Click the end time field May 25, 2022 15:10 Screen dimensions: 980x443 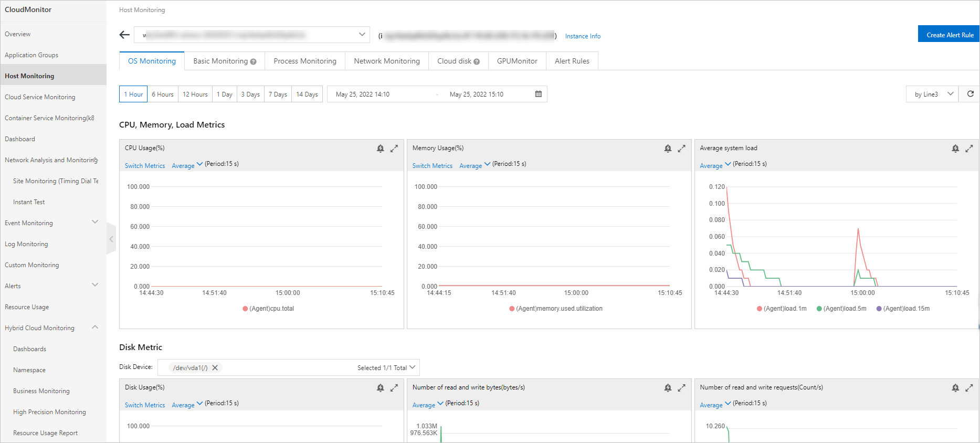tap(477, 94)
